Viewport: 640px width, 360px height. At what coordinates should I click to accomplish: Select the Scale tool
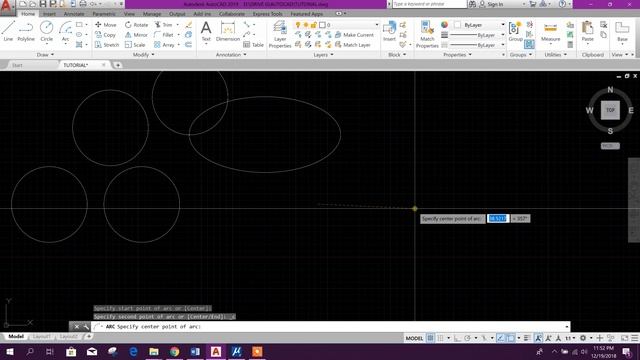point(135,45)
